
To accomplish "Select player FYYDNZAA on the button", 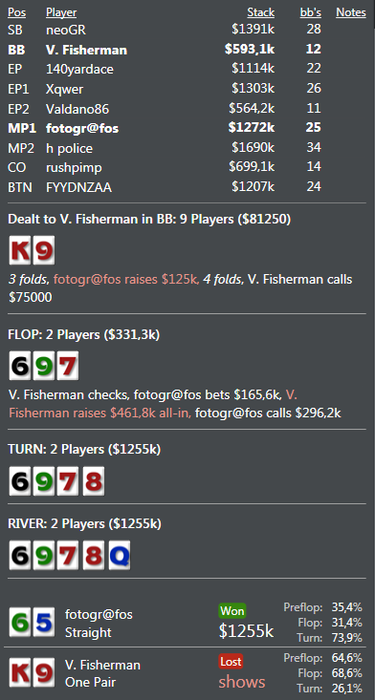I will pos(79,187).
